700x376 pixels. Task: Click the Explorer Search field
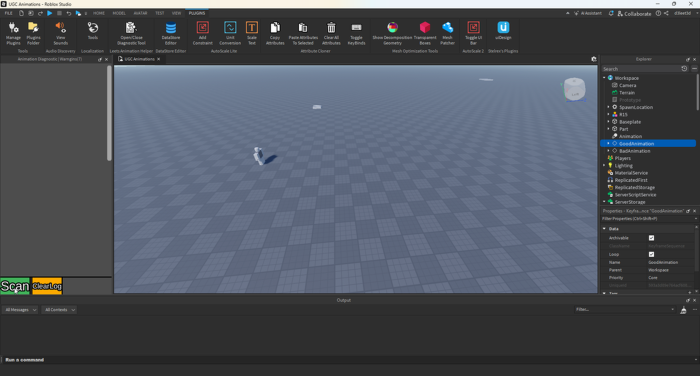coord(640,69)
